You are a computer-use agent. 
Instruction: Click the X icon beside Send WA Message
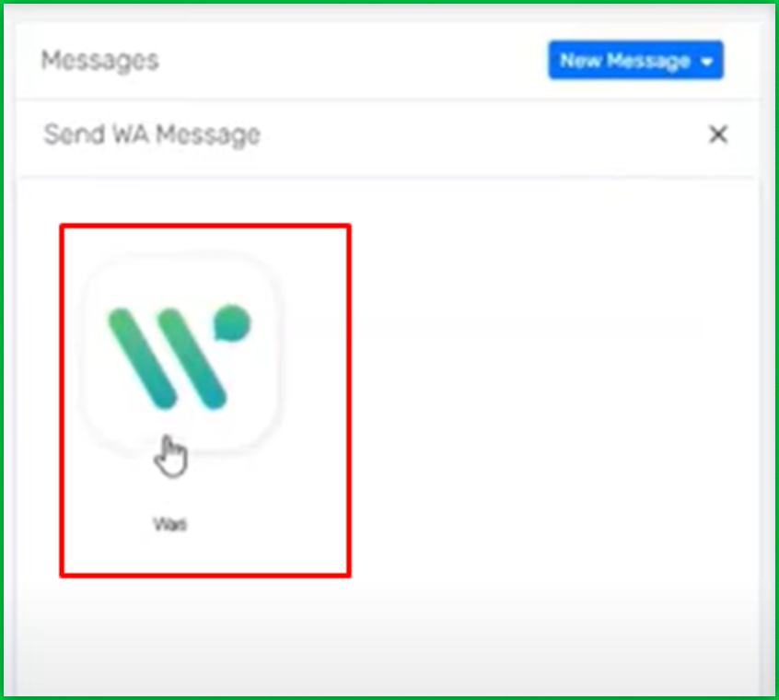tap(718, 134)
